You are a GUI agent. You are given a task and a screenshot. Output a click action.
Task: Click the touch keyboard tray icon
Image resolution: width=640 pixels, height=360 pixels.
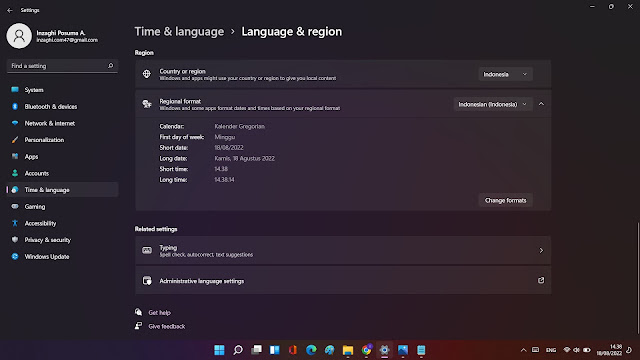(536, 350)
